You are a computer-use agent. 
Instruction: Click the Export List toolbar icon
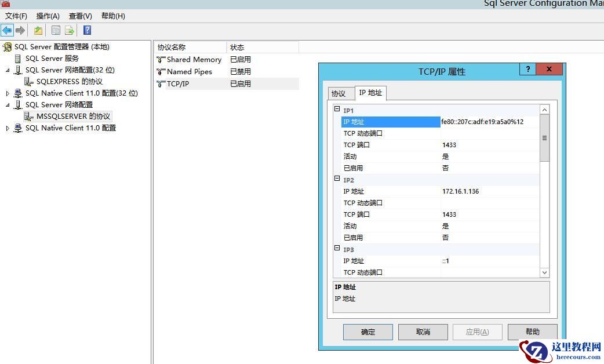(x=69, y=30)
